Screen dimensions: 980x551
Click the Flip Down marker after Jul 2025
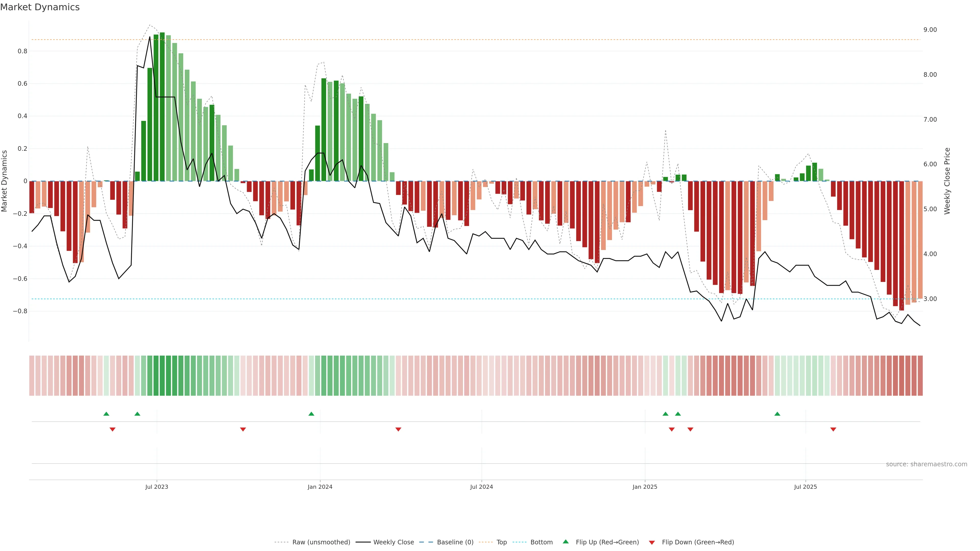click(x=833, y=429)
